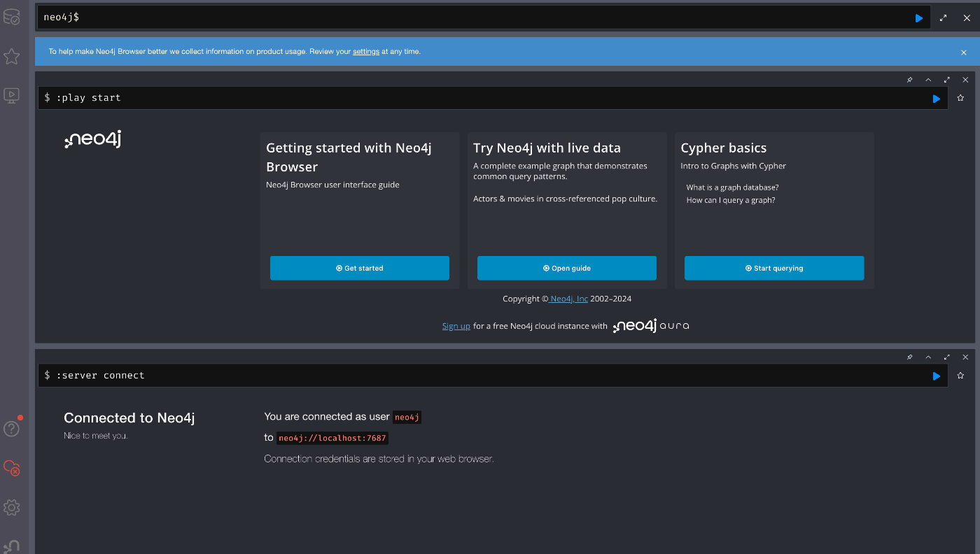The height and width of the screenshot is (554, 980).
Task: Save :play start as favorite
Action: [960, 98]
